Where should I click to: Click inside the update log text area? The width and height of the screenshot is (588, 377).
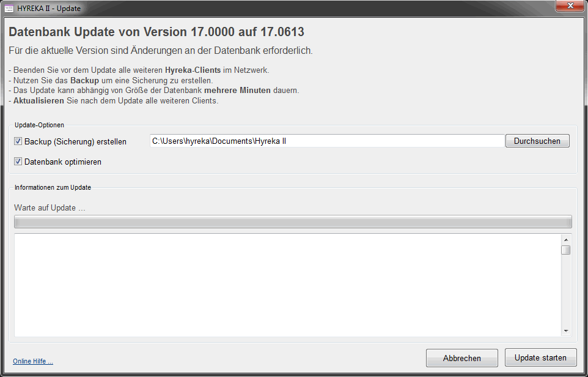click(288, 285)
